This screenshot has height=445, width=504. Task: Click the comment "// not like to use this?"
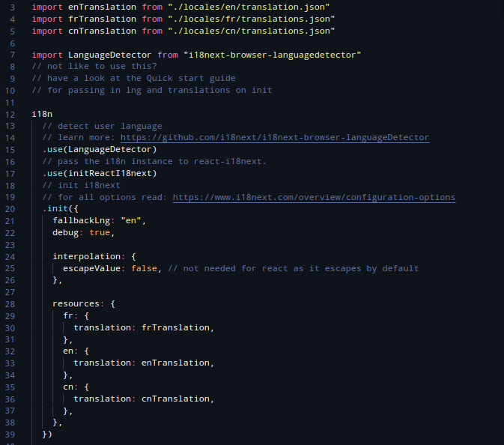pos(94,66)
